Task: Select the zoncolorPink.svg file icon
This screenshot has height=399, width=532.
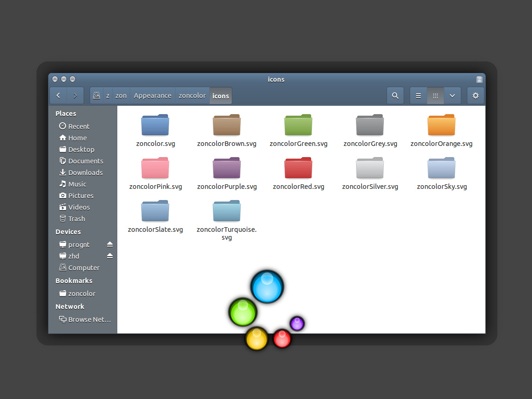Action: 155,168
